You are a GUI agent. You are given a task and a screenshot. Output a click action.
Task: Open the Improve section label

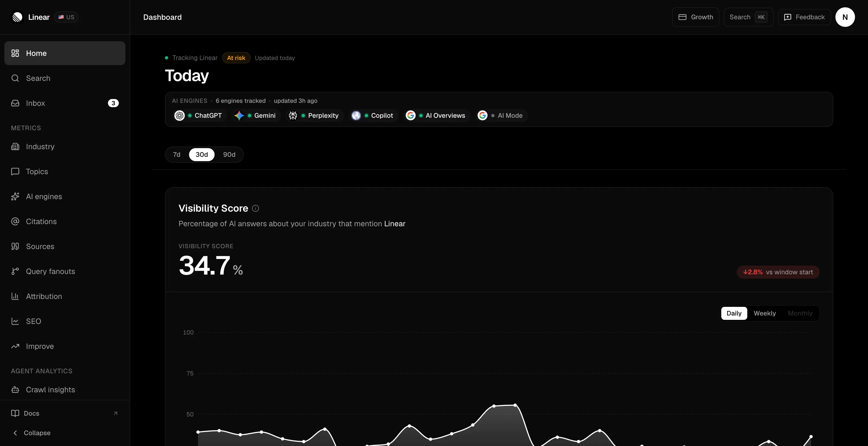click(40, 346)
